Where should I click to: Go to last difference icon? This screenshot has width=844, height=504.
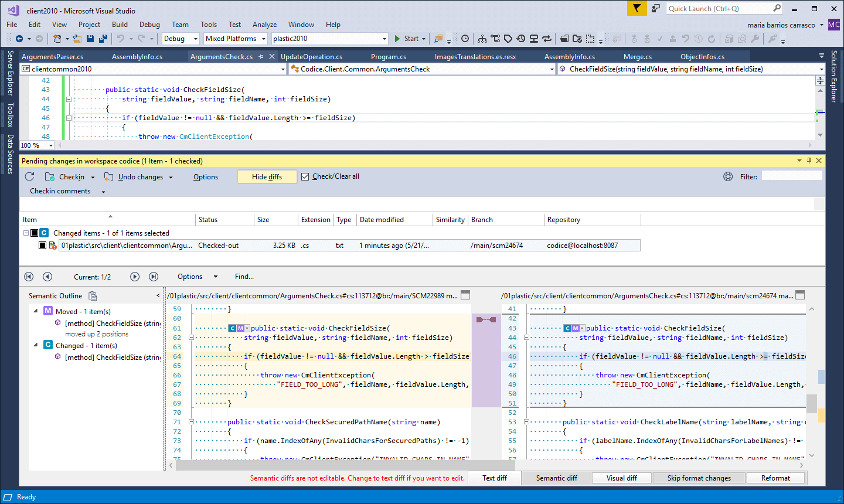coord(154,277)
